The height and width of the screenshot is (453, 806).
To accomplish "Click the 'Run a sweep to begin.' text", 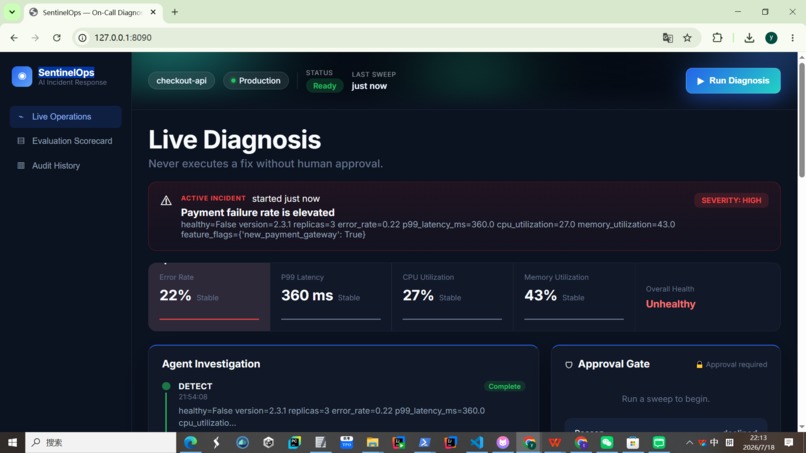I will [x=665, y=399].
